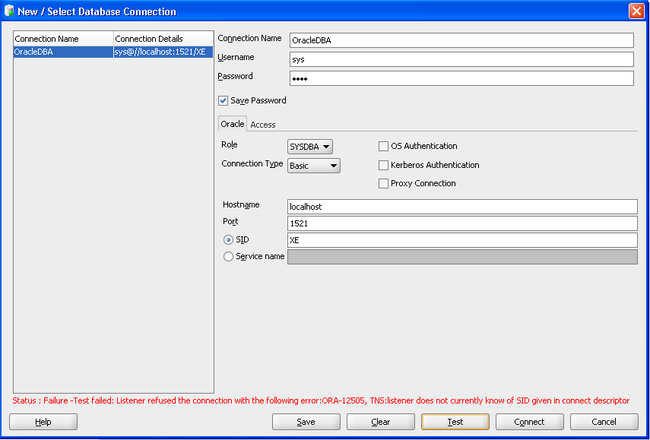Switch to the Access tab

(x=263, y=124)
